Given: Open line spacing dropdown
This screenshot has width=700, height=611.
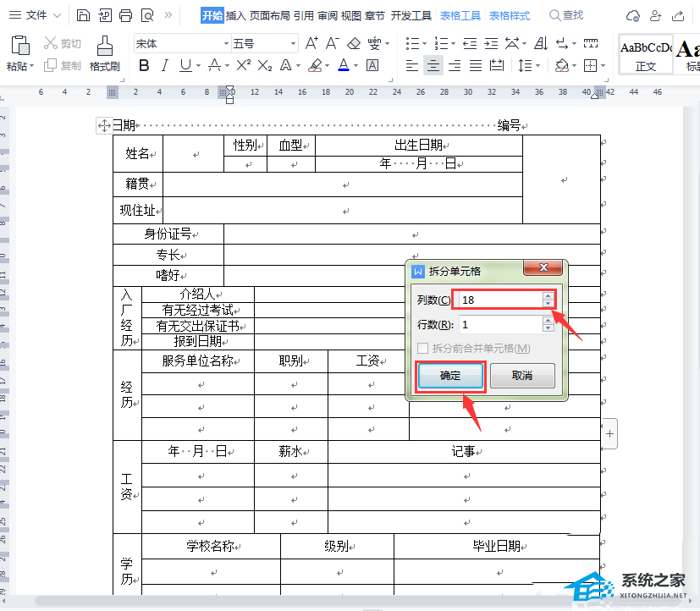Looking at the screenshot, I should tap(538, 66).
